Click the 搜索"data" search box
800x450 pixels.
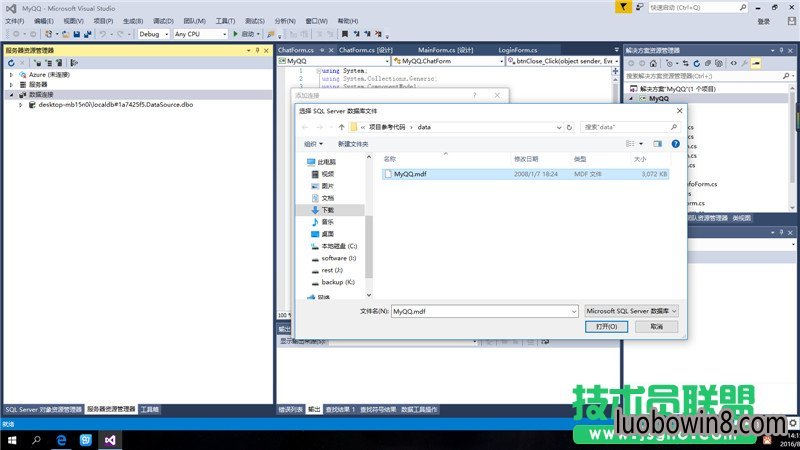[631, 127]
